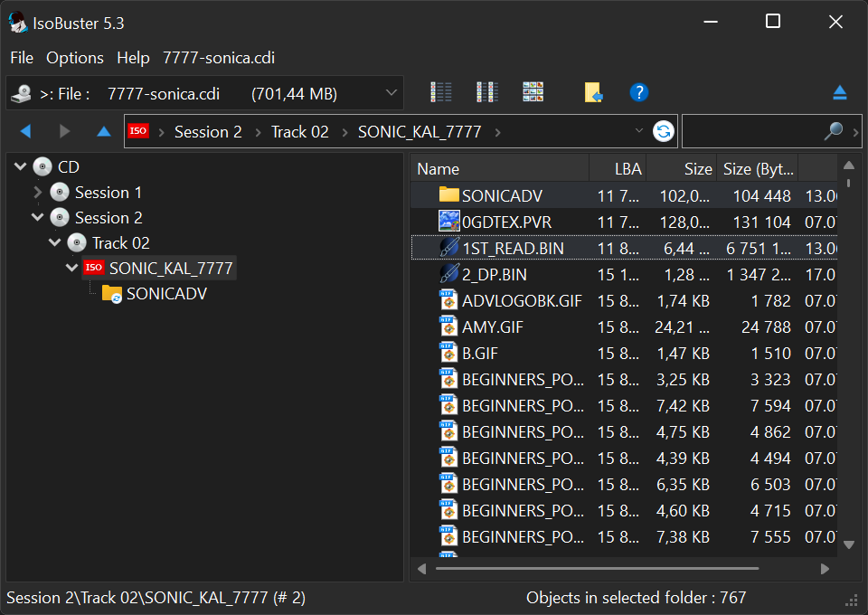Sort file list by Name column
The height and width of the screenshot is (615, 868).
click(499, 169)
